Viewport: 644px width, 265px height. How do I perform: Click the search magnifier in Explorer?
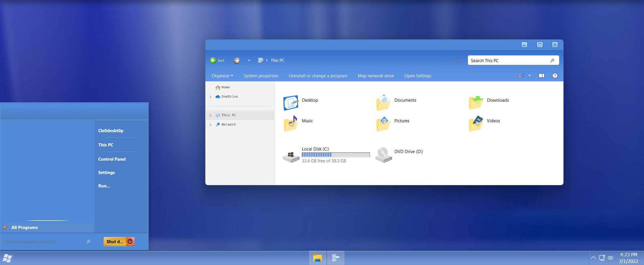click(x=552, y=60)
